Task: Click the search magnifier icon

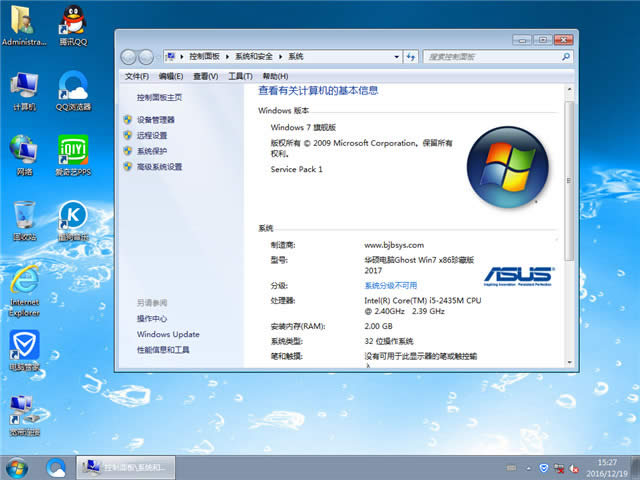Action: 566,57
